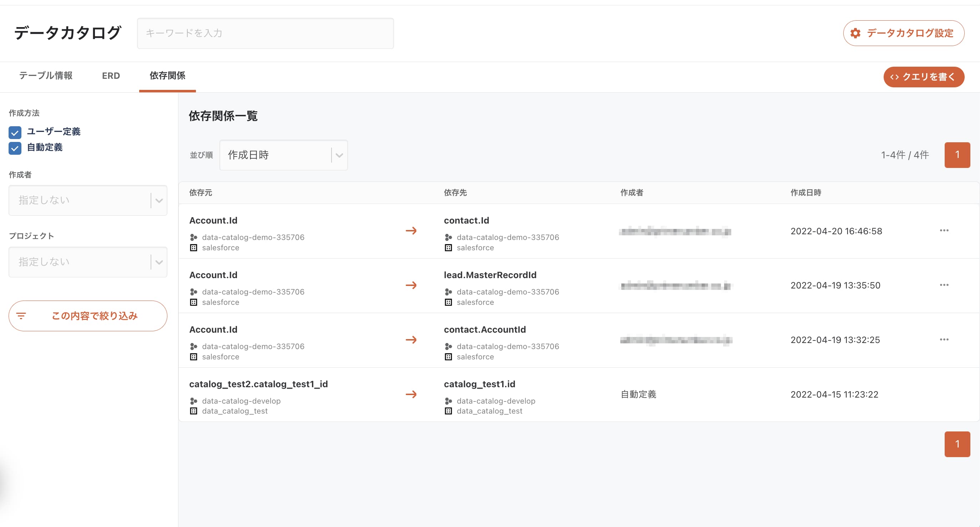Click catalog_test2.catalog_test1_id source name
This screenshot has height=527, width=980.
258,384
